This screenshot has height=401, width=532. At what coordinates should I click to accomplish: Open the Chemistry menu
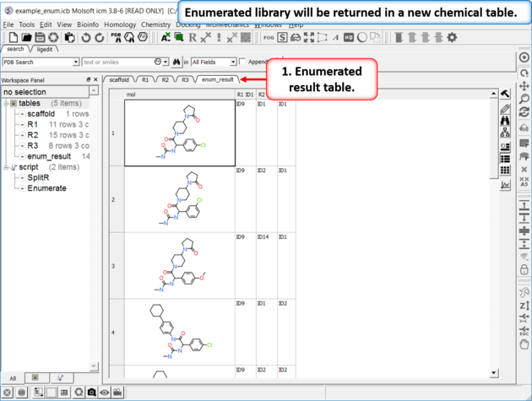coord(155,25)
